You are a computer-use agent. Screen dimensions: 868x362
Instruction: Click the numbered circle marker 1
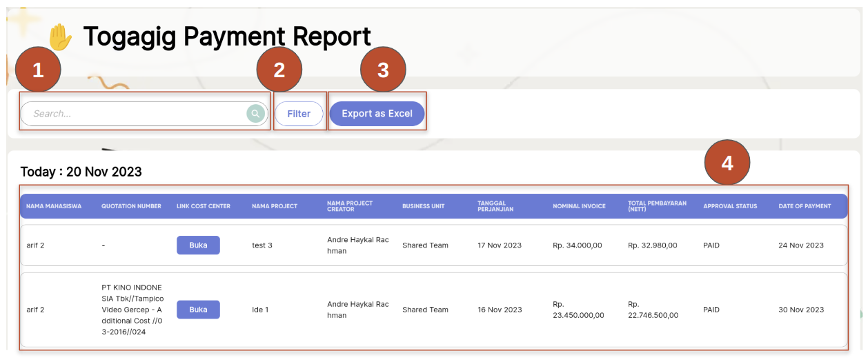[x=38, y=70]
